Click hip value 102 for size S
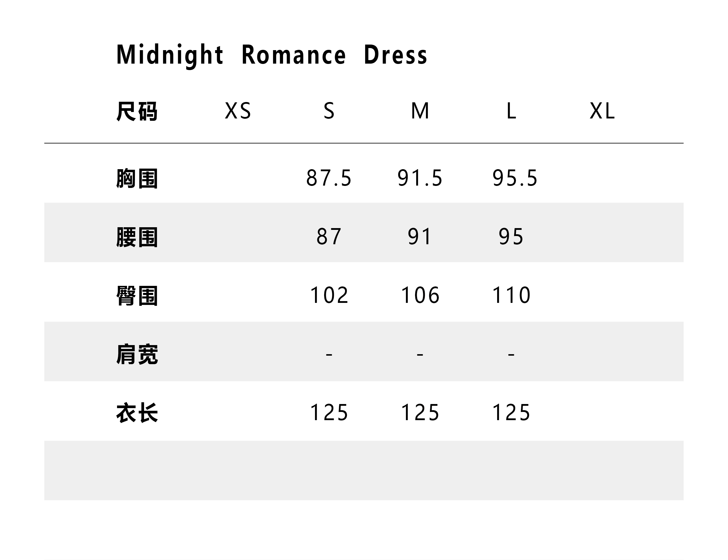 pyautogui.click(x=329, y=295)
